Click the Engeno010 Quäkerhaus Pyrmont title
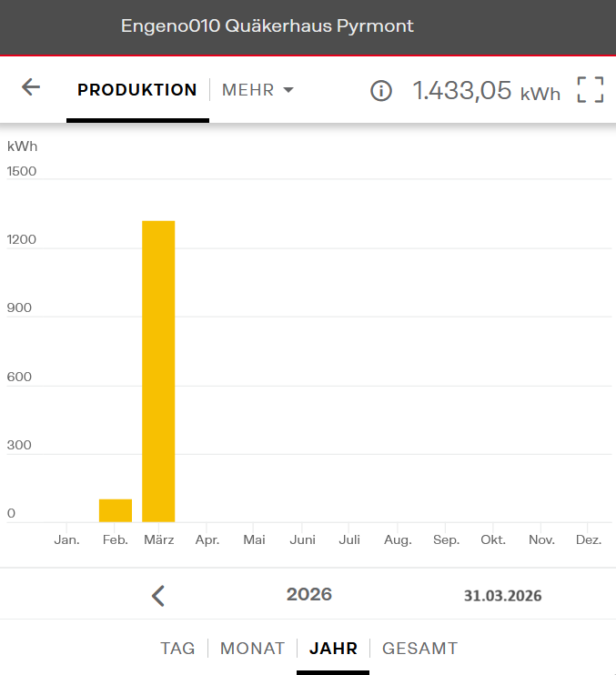616x675 pixels. pyautogui.click(x=268, y=25)
